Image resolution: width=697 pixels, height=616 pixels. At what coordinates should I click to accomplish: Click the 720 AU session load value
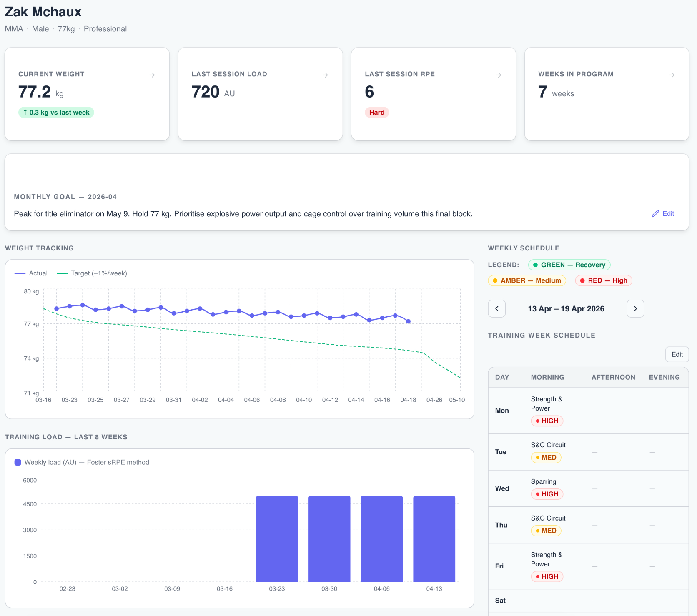[x=213, y=92]
